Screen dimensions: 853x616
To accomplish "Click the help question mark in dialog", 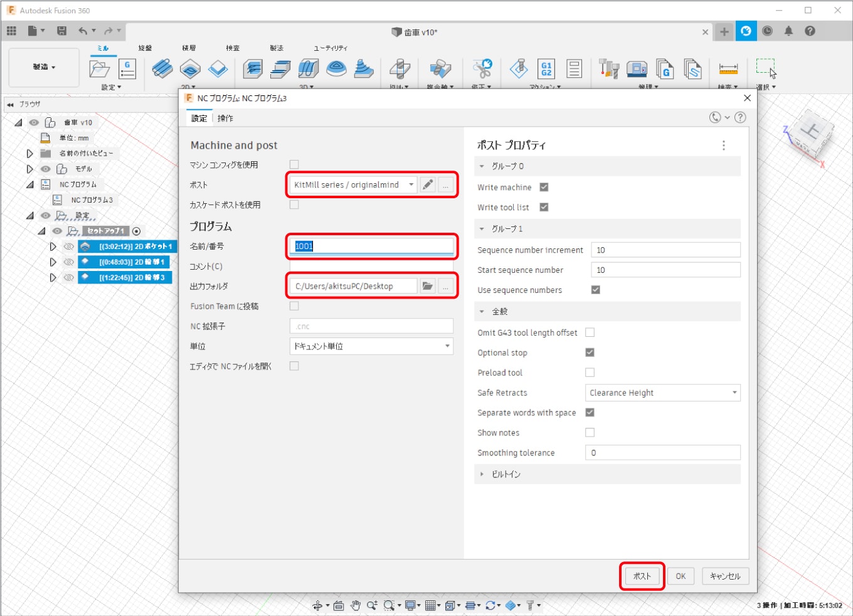I will click(740, 117).
